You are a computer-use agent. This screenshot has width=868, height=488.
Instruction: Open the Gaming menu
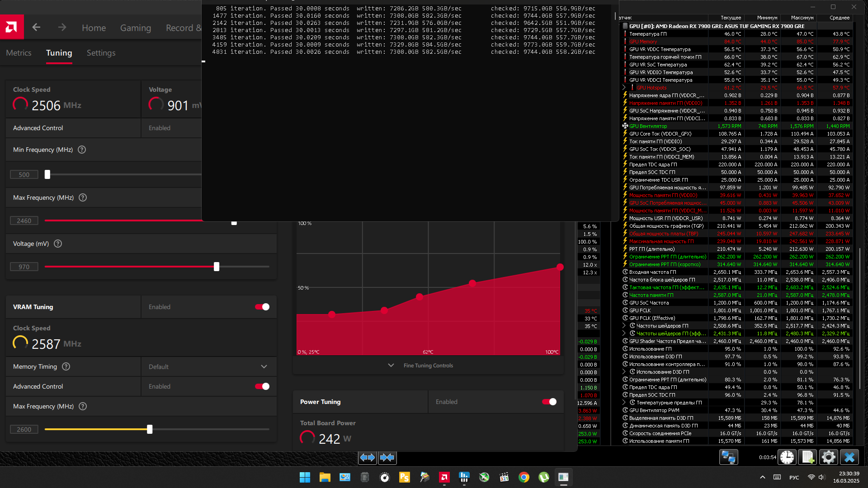pos(135,28)
